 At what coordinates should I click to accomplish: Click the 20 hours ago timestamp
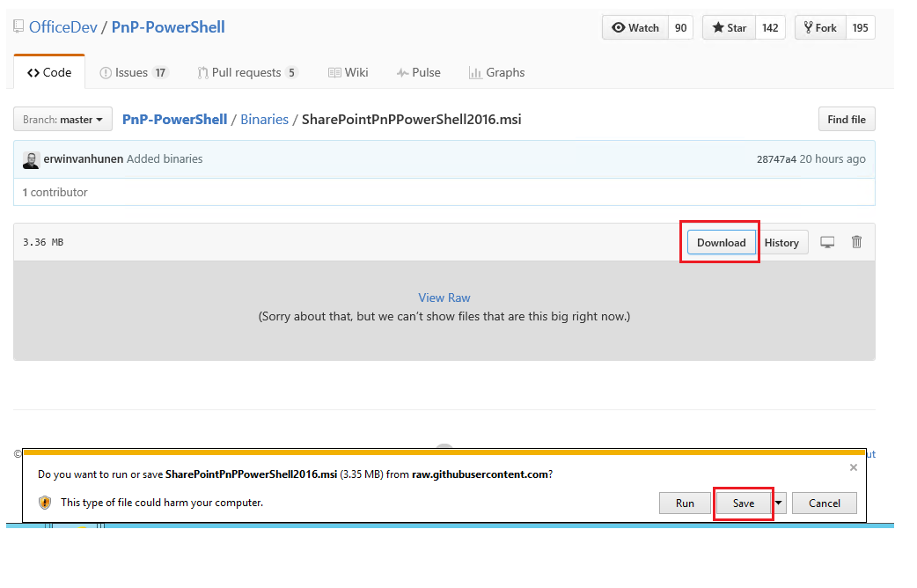[x=833, y=158]
